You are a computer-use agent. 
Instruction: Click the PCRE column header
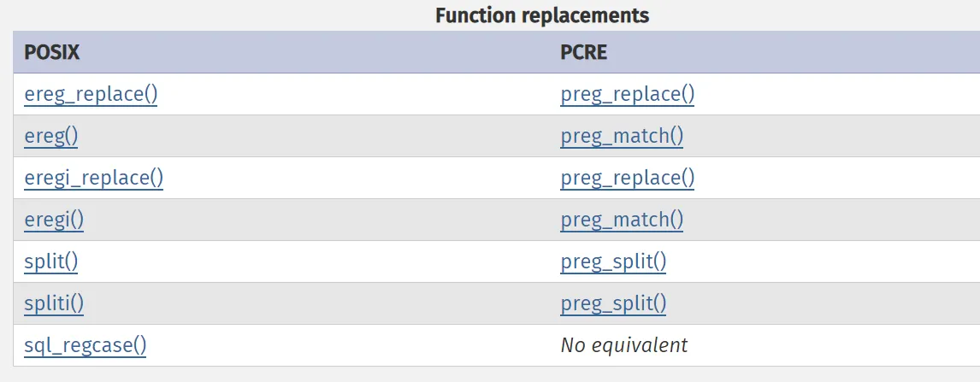584,52
